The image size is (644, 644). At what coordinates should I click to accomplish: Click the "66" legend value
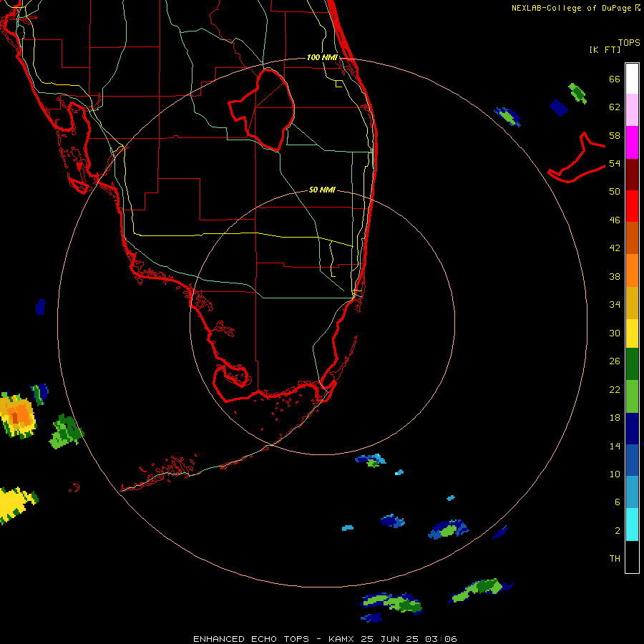coord(615,79)
